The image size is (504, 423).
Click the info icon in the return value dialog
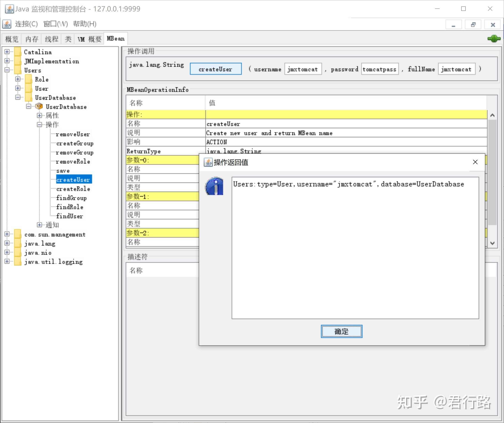click(214, 186)
